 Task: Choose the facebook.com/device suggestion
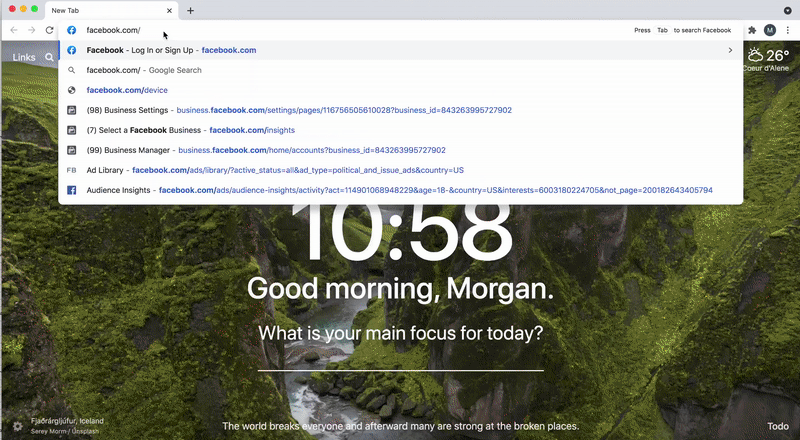(x=126, y=90)
